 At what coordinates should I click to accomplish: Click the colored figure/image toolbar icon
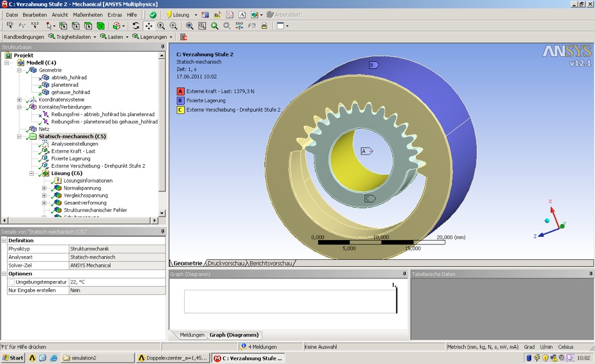coord(254,15)
